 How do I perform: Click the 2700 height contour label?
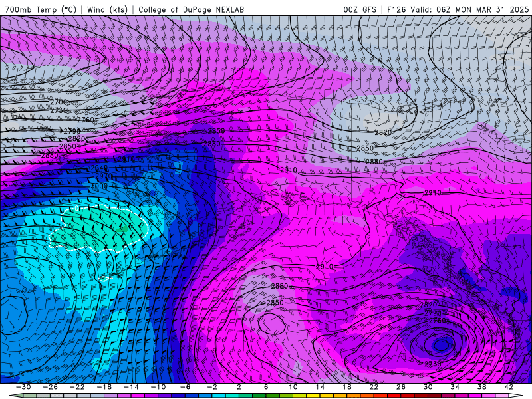pos(59,102)
